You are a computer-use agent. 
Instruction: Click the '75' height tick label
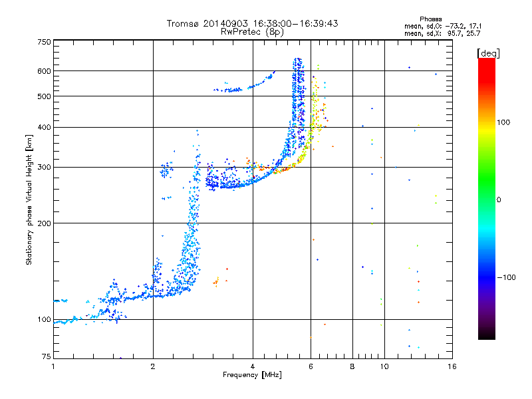point(47,356)
